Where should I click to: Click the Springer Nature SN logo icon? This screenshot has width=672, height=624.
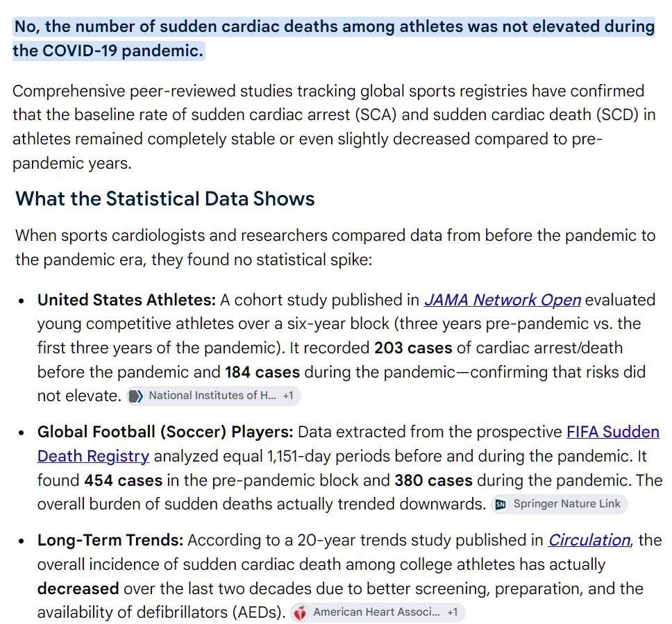[500, 505]
